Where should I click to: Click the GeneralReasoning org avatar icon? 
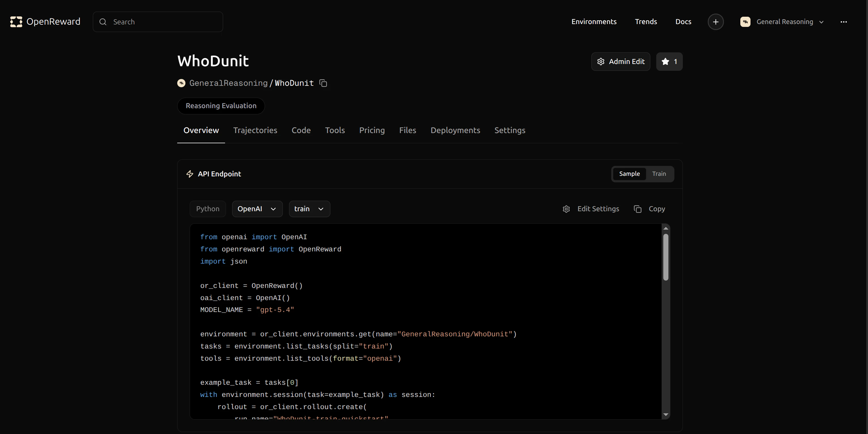click(181, 83)
